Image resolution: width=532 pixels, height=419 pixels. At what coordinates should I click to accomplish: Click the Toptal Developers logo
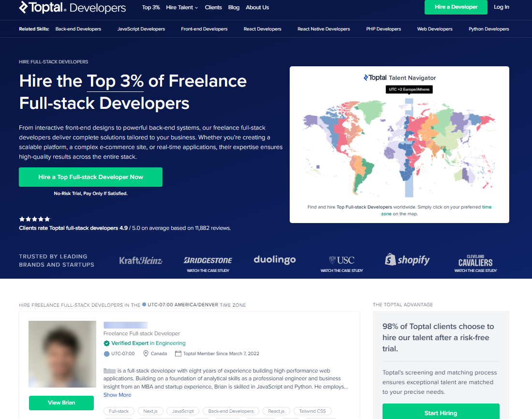[72, 8]
